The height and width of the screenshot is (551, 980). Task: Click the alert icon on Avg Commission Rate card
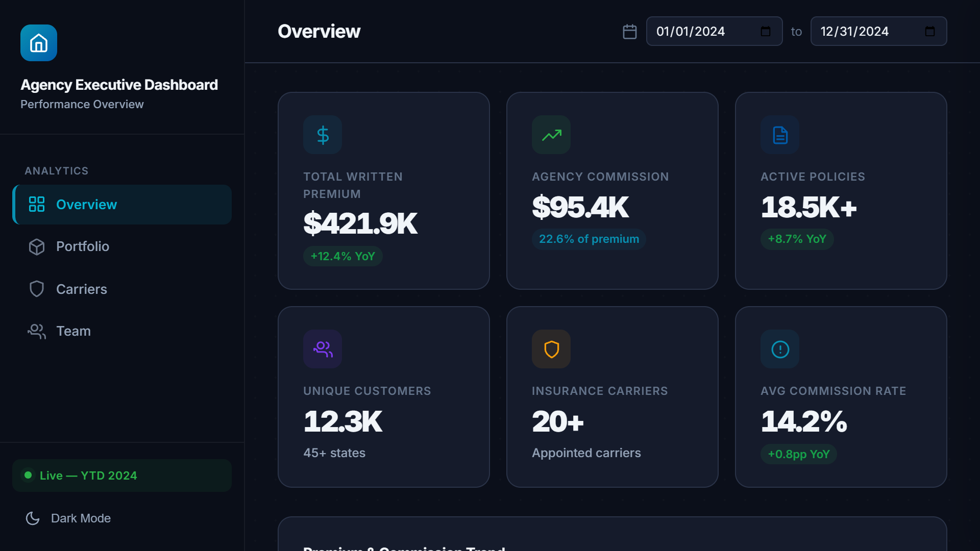779,349
